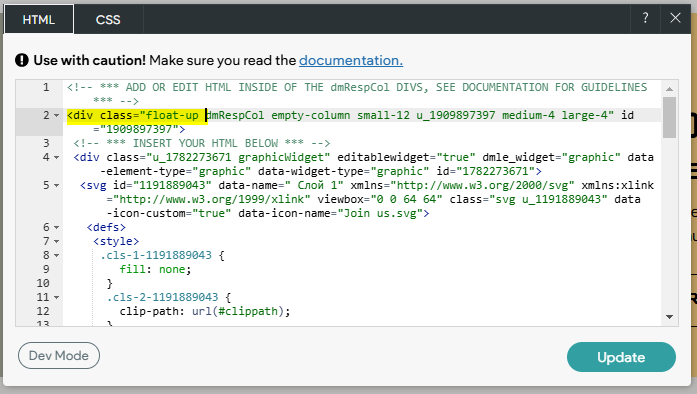The width and height of the screenshot is (697, 394).
Task: Toggle Dev Mode button
Action: point(59,356)
